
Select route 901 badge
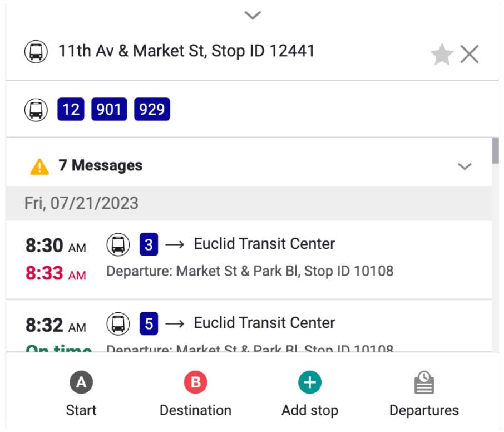109,109
